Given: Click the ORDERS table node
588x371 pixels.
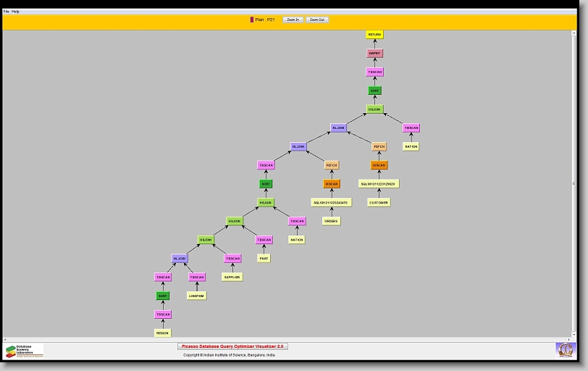Looking at the screenshot, I should 331,221.
